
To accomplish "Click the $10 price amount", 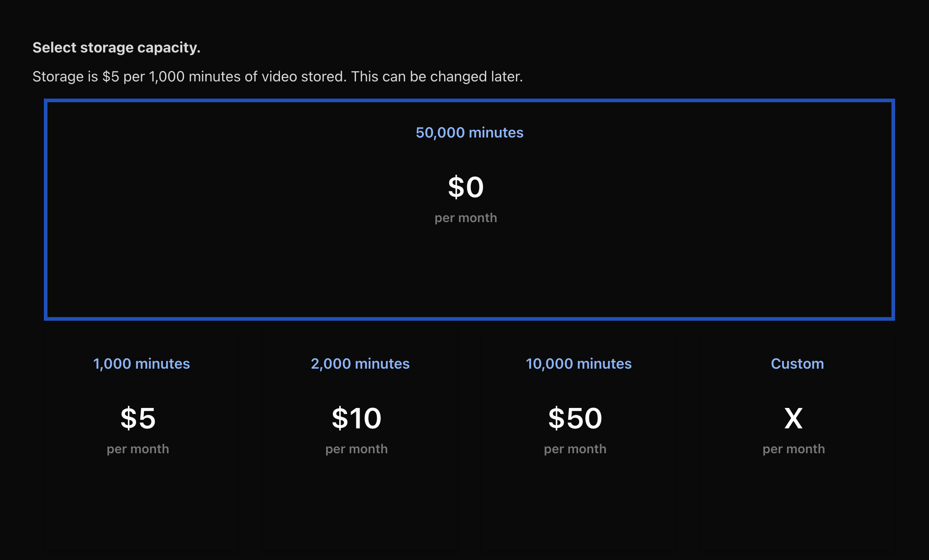I will (x=356, y=418).
